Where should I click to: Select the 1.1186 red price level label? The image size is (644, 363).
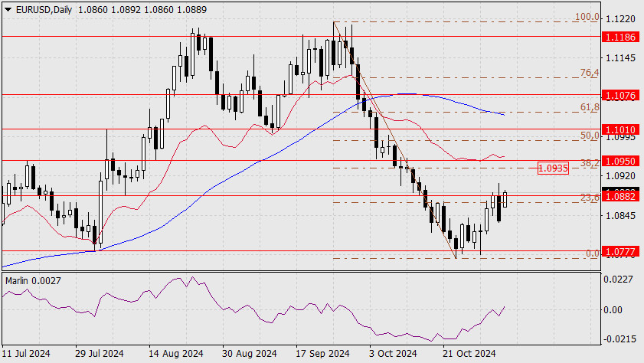(620, 38)
